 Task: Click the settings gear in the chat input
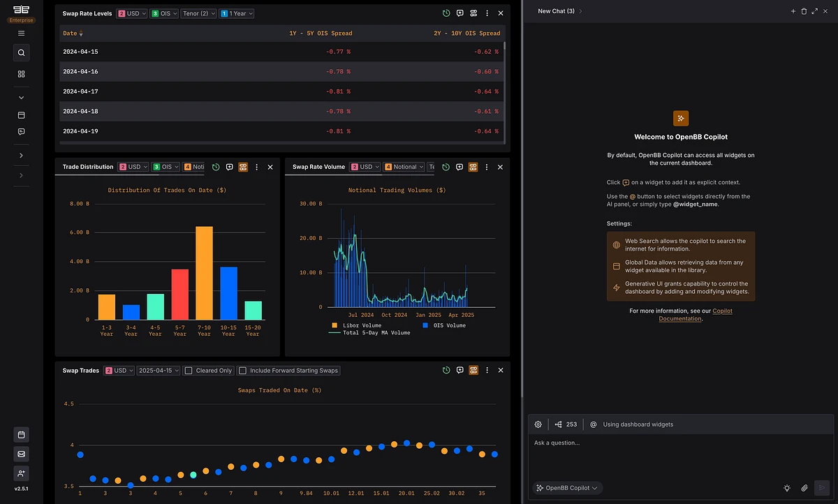click(x=538, y=424)
